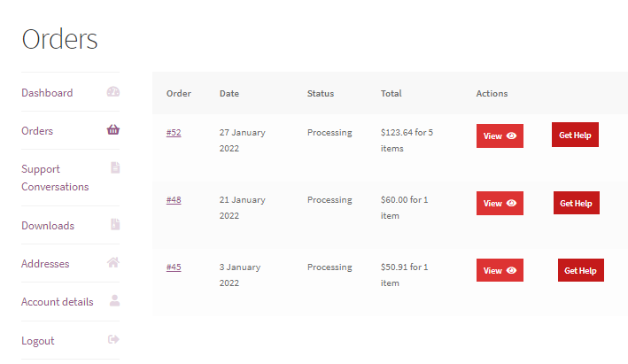Get Help for order #52
The width and height of the screenshot is (628, 364).
575,136
